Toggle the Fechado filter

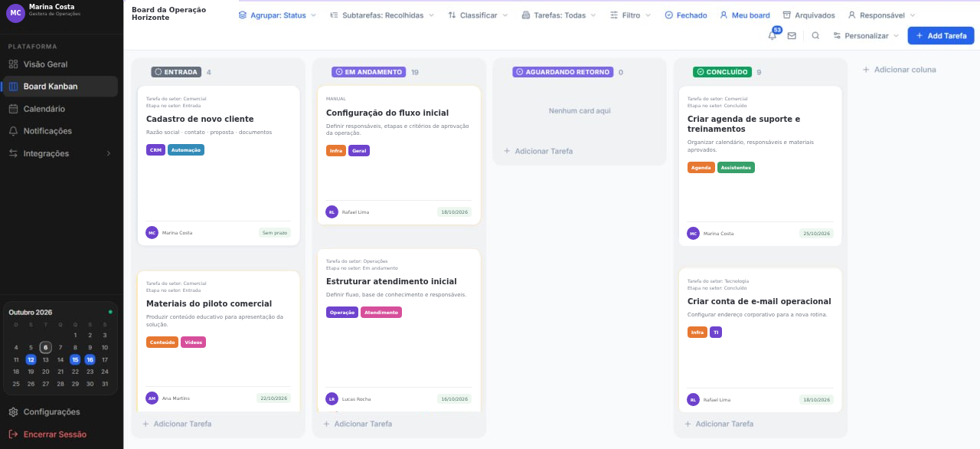point(686,15)
